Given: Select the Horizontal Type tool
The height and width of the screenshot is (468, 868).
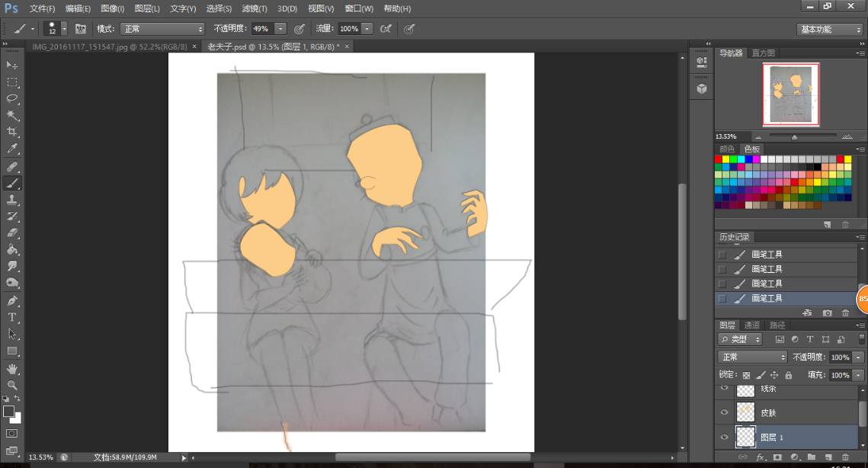Looking at the screenshot, I should [12, 317].
